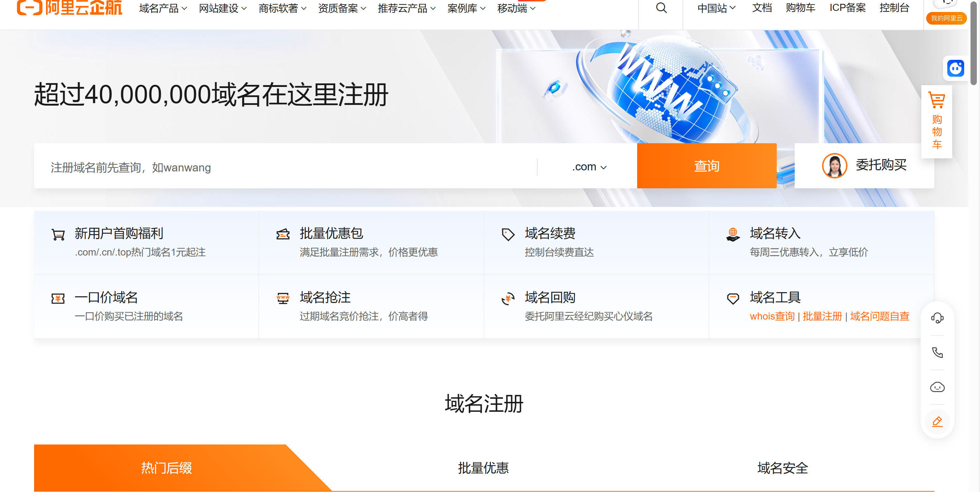This screenshot has width=980, height=492.
Task: Open the whois查询 link
Action: [772, 316]
